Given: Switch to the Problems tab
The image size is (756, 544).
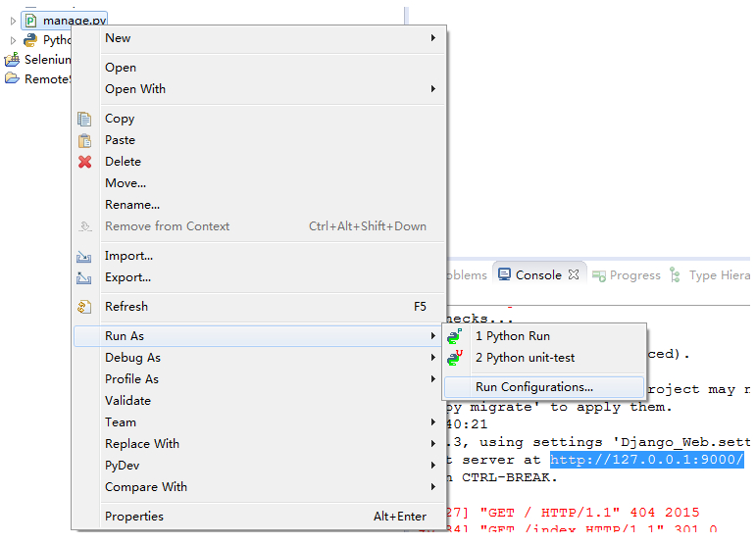Looking at the screenshot, I should (x=466, y=275).
